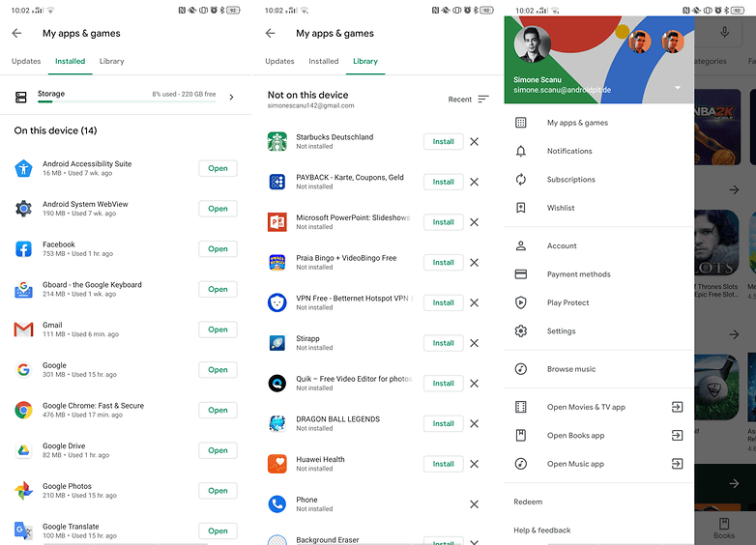Go back from Library tab screen
The width and height of the screenshot is (756, 545).
tap(271, 33)
